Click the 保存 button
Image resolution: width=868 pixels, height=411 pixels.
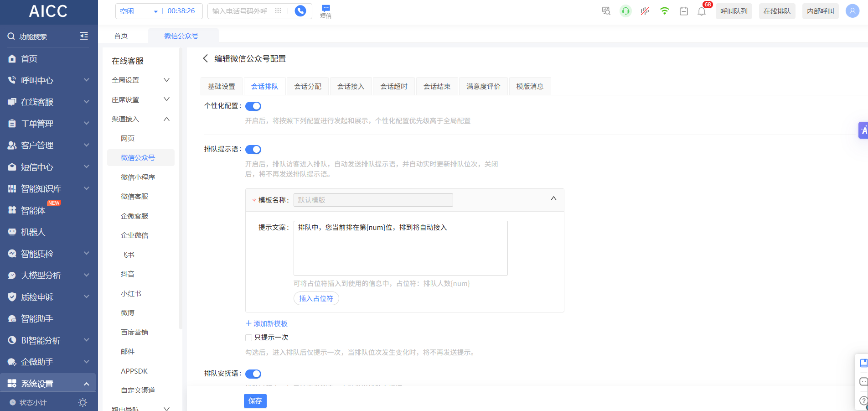coord(255,401)
